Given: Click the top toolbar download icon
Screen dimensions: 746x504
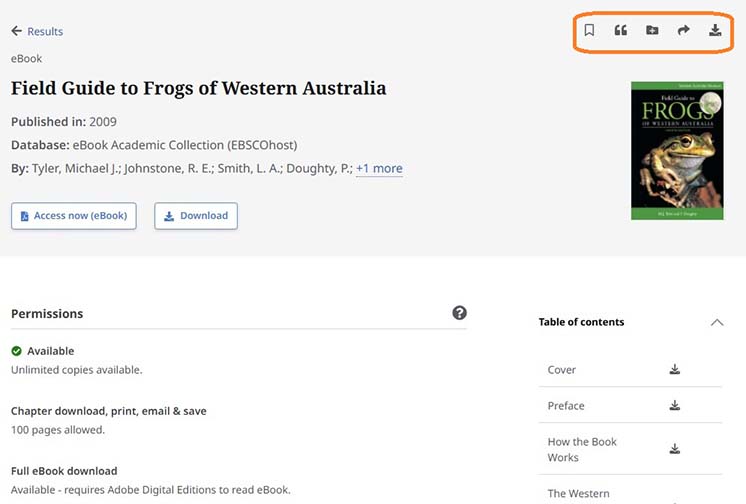Looking at the screenshot, I should (x=715, y=30).
